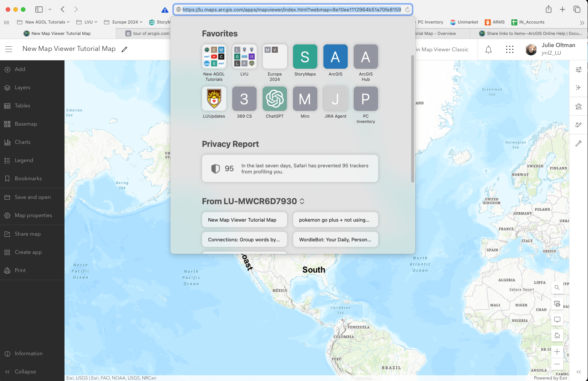Open the Basemap gallery
The width and height of the screenshot is (588, 381).
click(25, 124)
